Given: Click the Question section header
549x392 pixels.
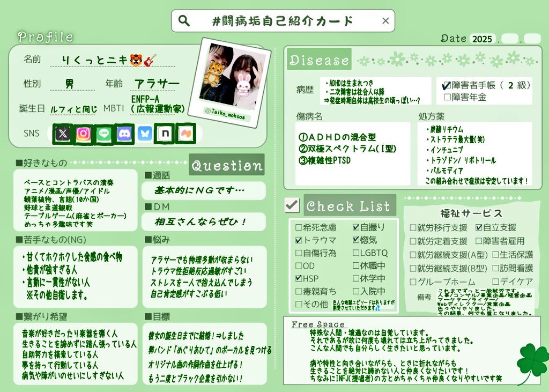Looking at the screenshot, I should [x=227, y=165].
